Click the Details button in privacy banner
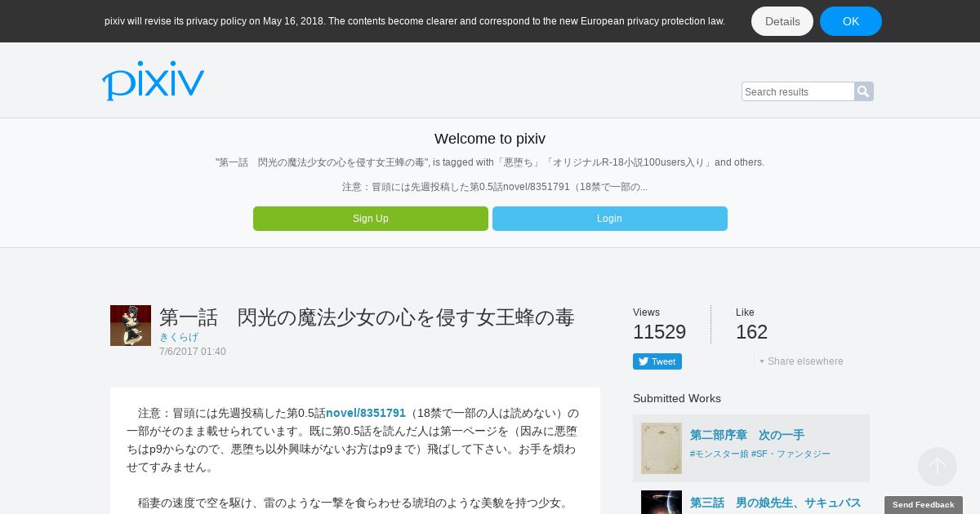The image size is (980, 514). (x=782, y=21)
